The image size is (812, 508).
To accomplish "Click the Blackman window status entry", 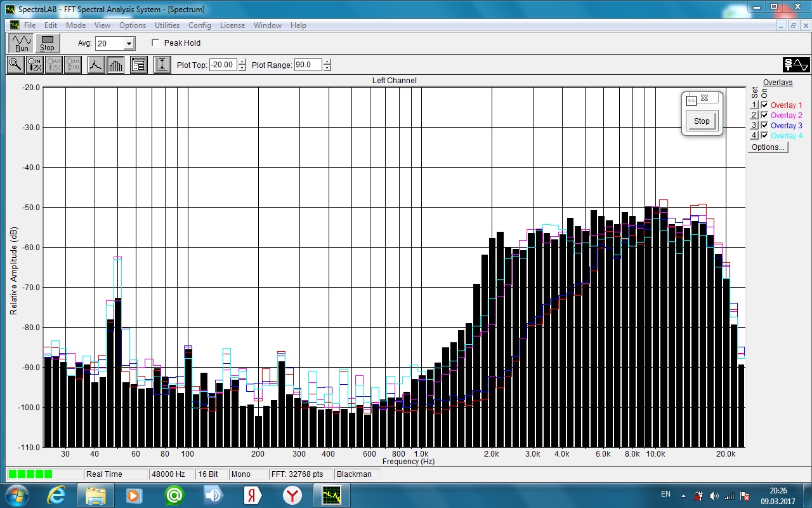I will pyautogui.click(x=357, y=474).
